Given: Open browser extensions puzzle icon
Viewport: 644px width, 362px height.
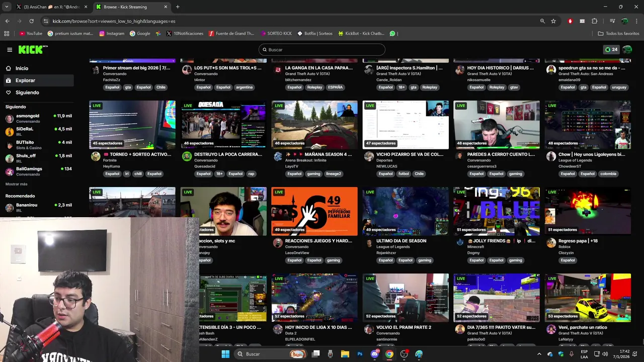Looking at the screenshot, I should (594, 21).
